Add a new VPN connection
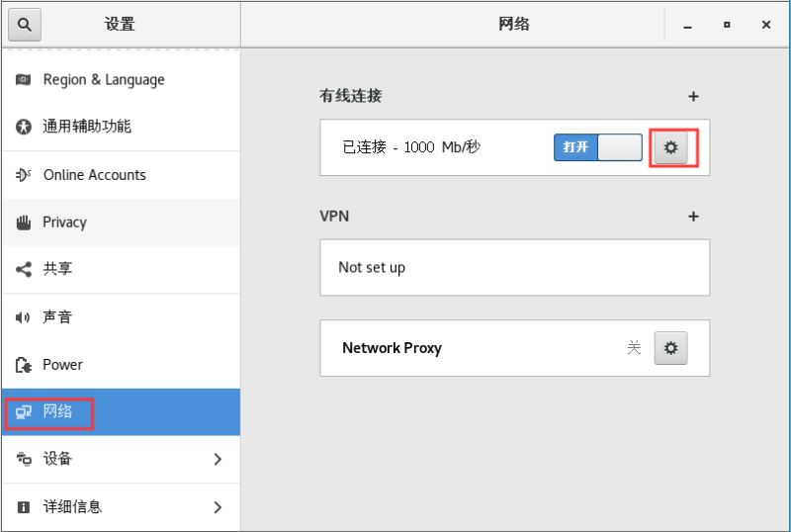 (693, 217)
